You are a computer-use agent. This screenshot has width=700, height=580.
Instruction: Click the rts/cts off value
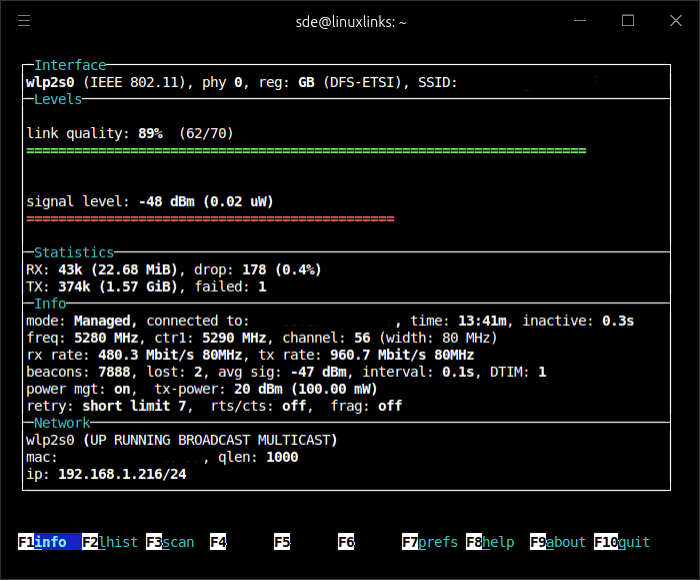(294, 406)
